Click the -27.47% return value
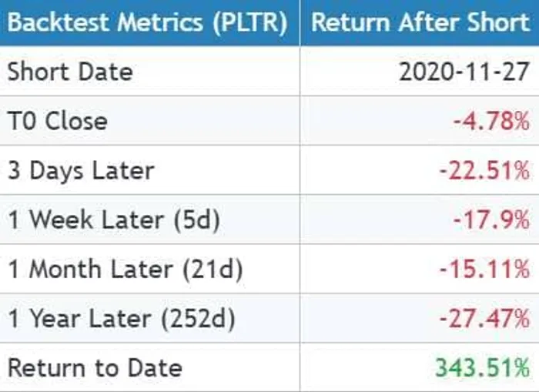The image size is (539, 392). point(484,318)
